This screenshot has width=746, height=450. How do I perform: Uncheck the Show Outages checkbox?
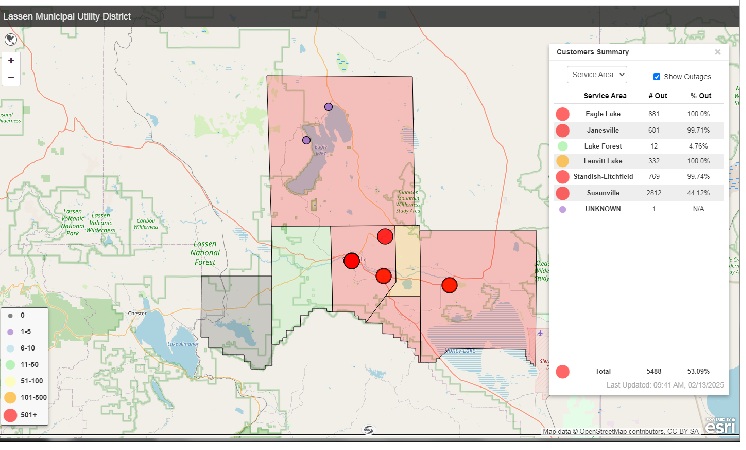[656, 76]
